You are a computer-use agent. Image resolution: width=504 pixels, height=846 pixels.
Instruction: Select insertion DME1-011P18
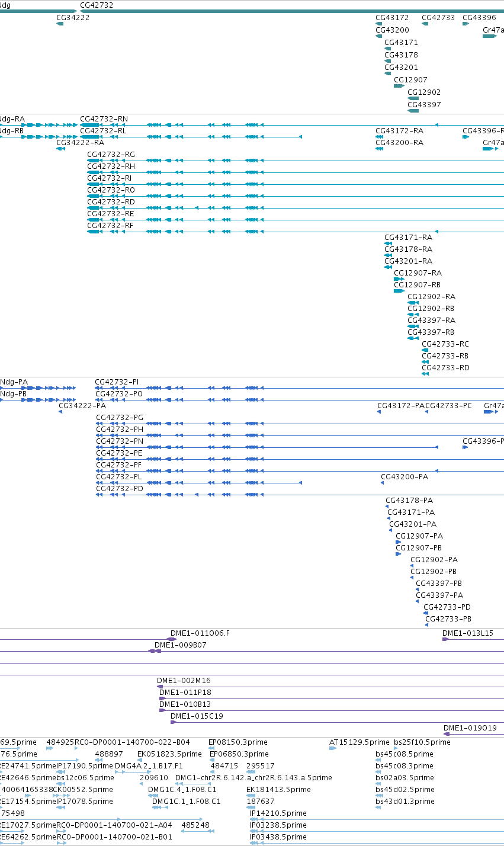pos(185,693)
